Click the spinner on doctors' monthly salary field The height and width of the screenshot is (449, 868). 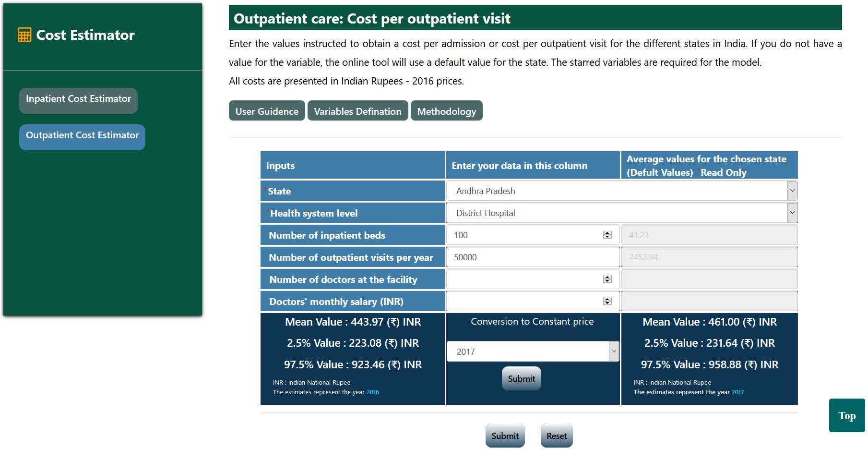pyautogui.click(x=607, y=302)
